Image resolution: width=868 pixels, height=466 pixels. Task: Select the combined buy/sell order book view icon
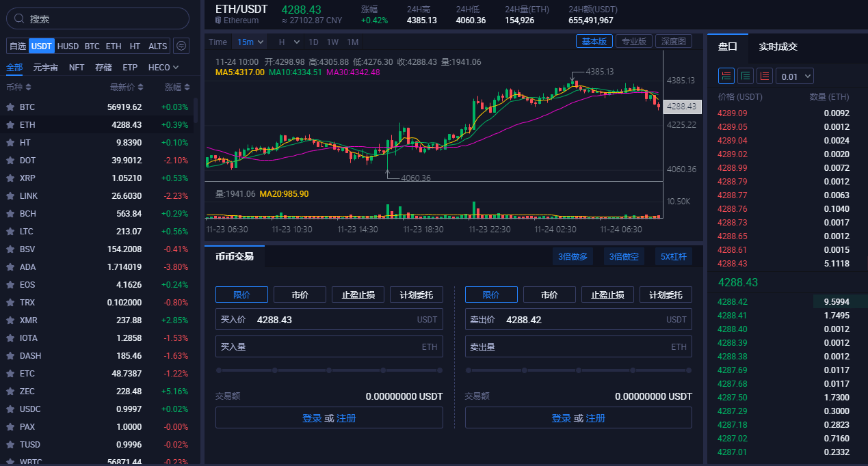coord(726,75)
